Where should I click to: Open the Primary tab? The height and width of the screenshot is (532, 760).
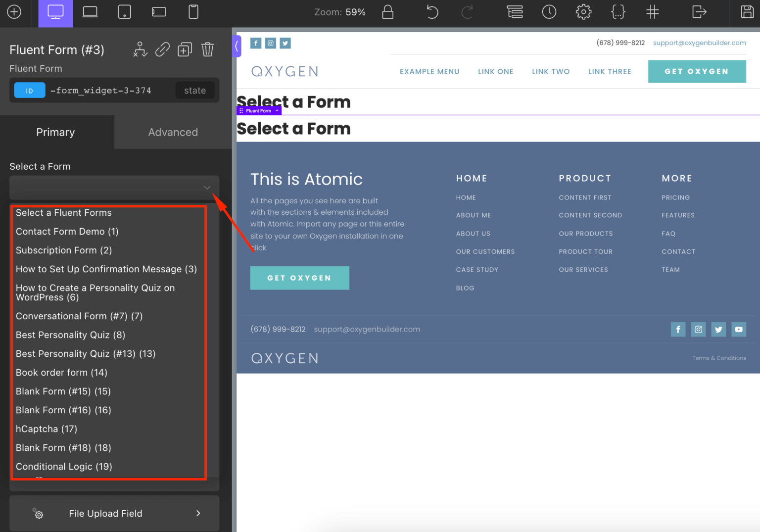point(55,132)
